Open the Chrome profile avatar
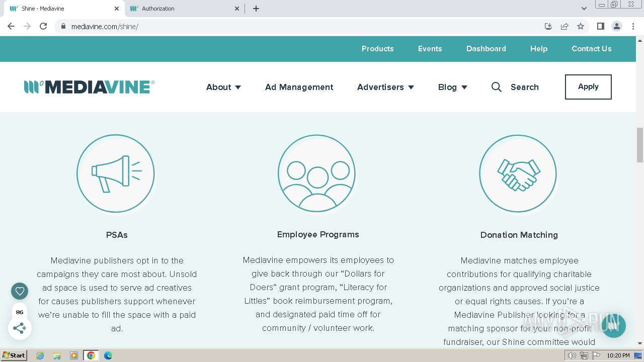644x362 pixels. (616, 26)
